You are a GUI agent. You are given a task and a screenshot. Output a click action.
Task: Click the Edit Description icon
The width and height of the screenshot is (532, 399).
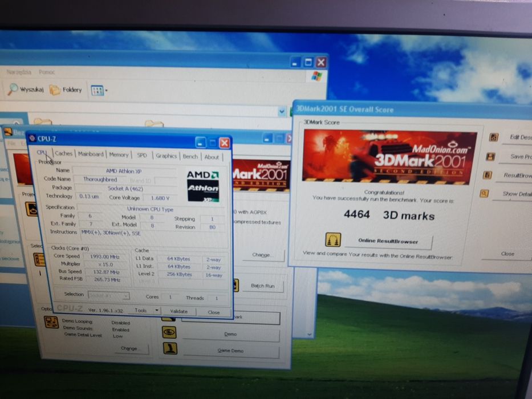click(493, 137)
